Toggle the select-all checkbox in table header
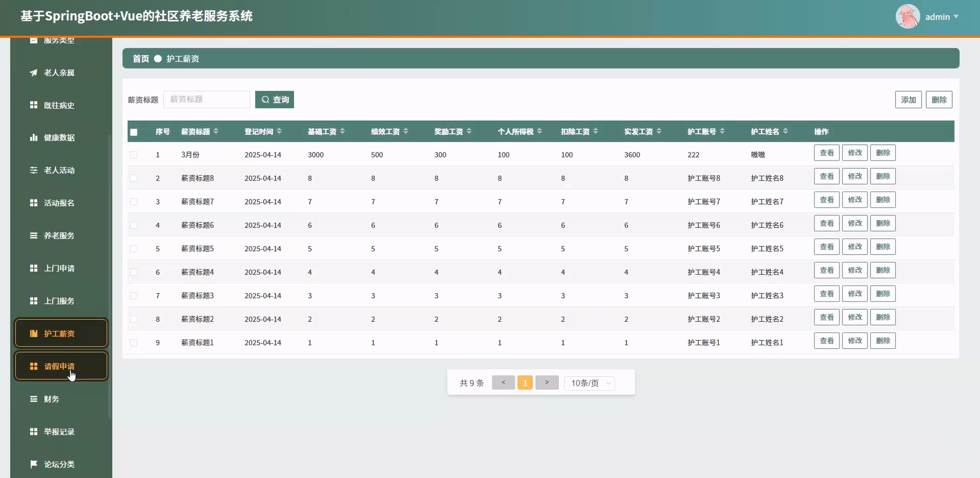 [134, 132]
